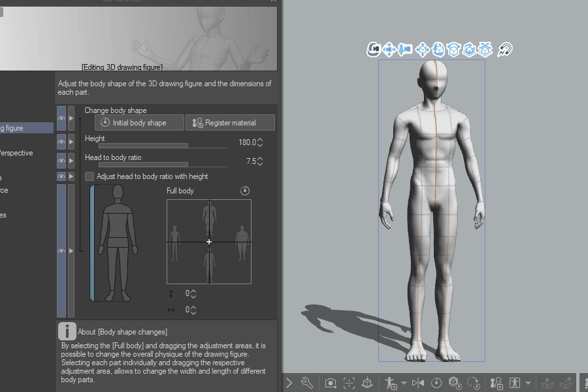This screenshot has height=392, width=588.
Task: Click the Register material button
Action: pos(230,123)
